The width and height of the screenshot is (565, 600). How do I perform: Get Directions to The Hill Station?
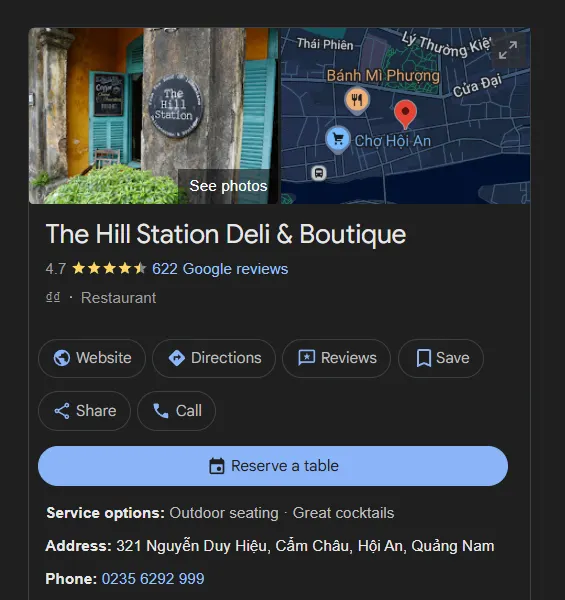point(214,358)
